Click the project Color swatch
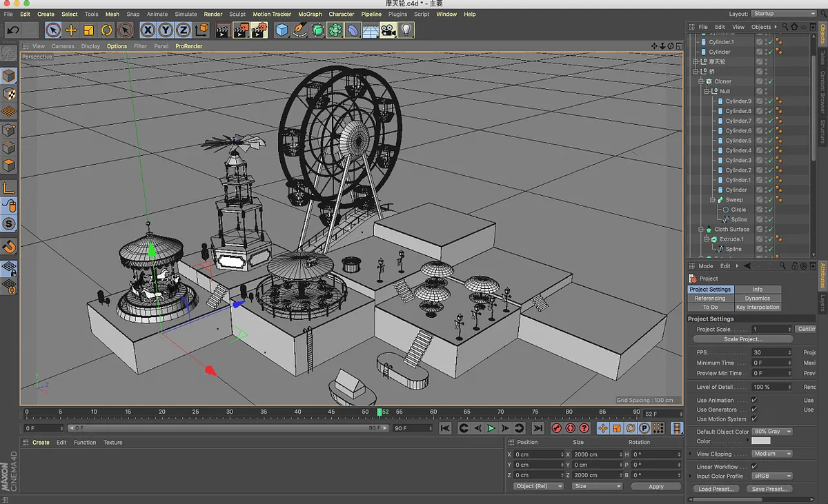 pyautogui.click(x=760, y=441)
